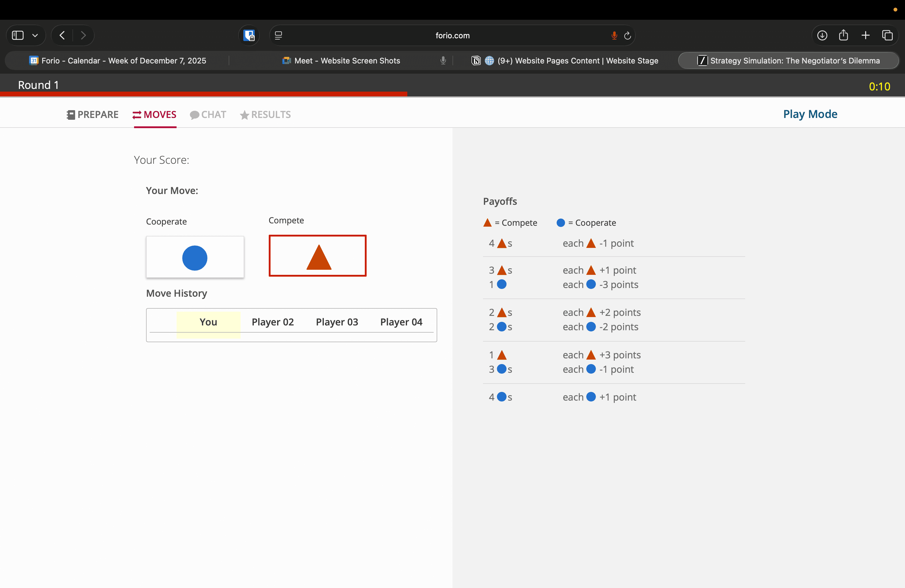Reload the page with refresh icon
905x588 pixels.
[x=627, y=35]
